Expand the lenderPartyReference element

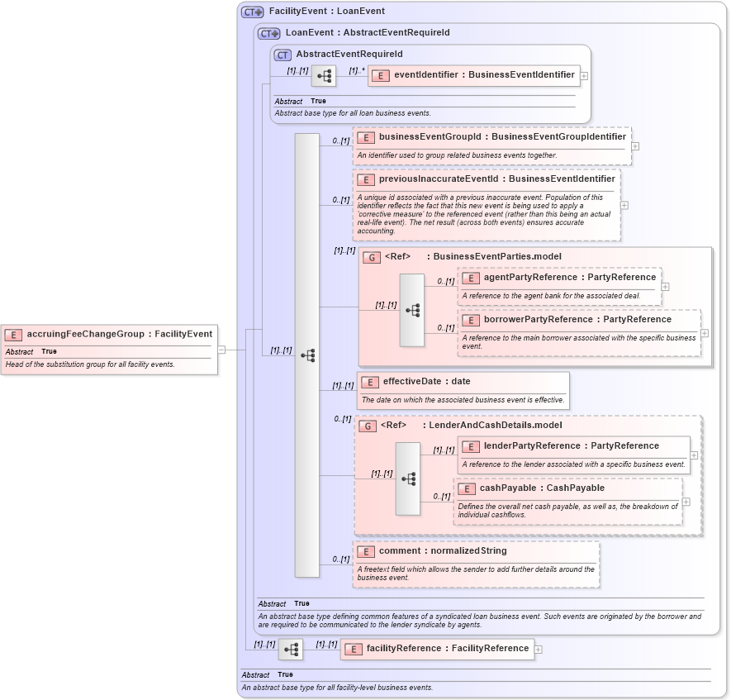point(695,455)
